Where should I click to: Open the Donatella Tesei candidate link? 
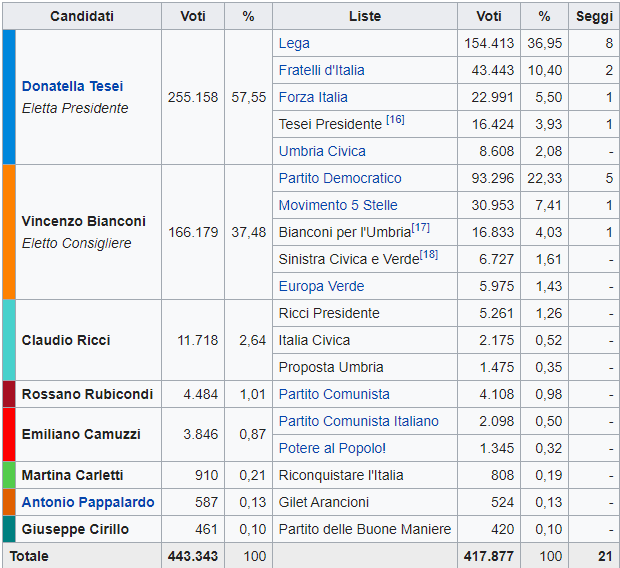[72, 86]
